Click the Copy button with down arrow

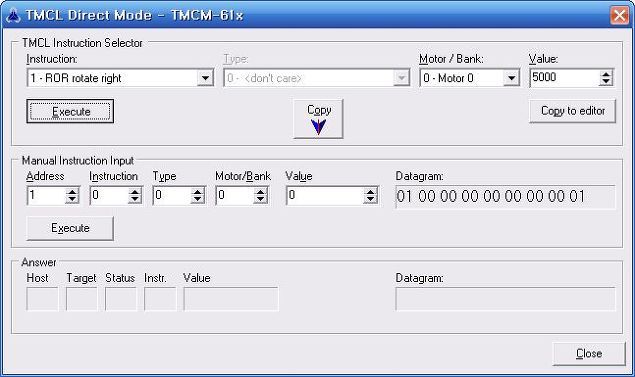[318, 119]
